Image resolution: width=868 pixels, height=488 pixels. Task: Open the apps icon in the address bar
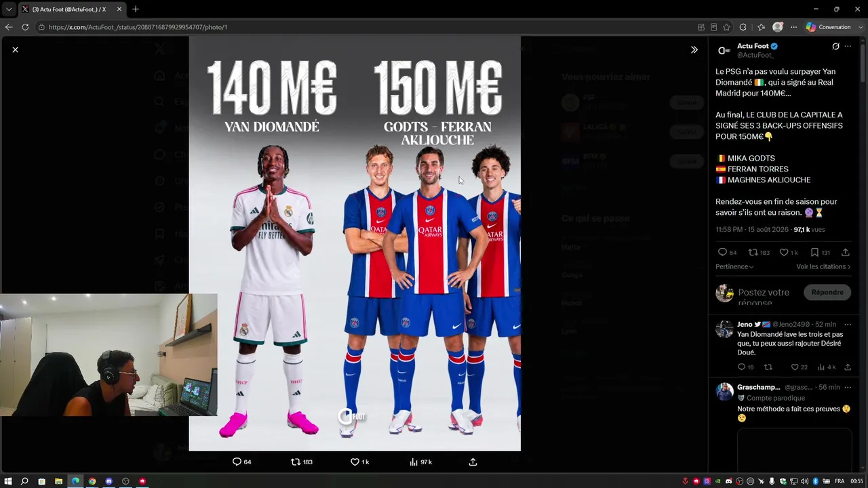point(701,27)
